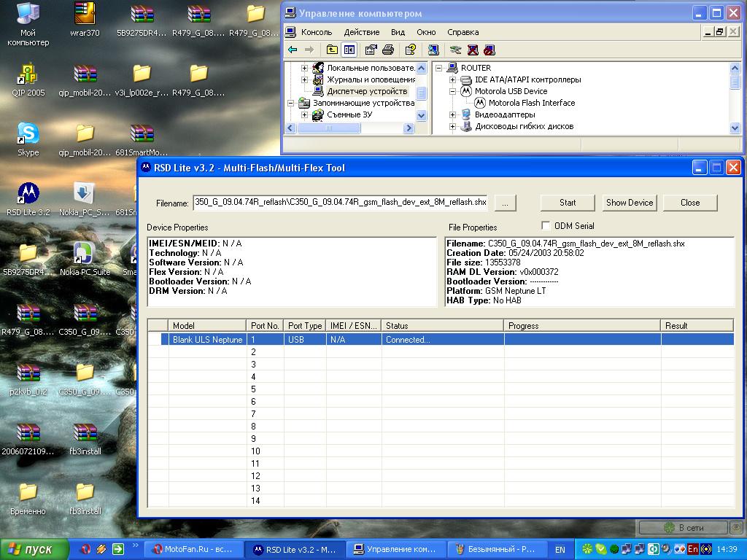Screen dimensions: 747x560
Task: Open the пуск Start menu
Action: (x=34, y=549)
